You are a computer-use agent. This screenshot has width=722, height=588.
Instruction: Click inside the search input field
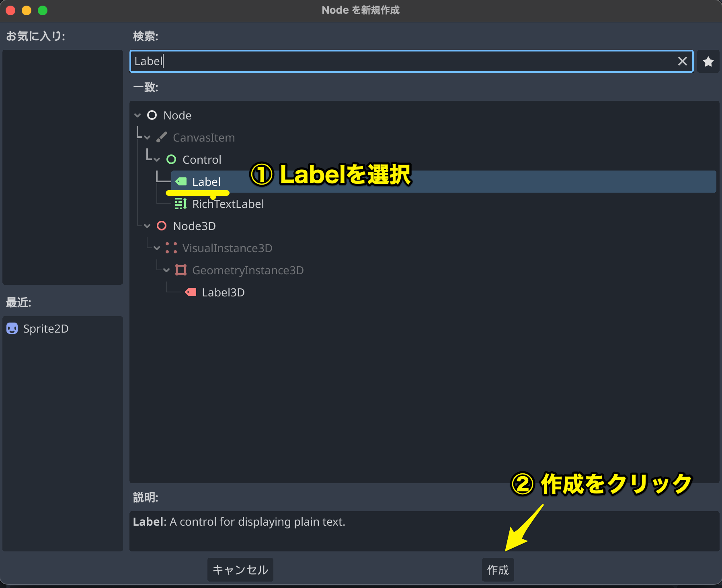click(362, 61)
